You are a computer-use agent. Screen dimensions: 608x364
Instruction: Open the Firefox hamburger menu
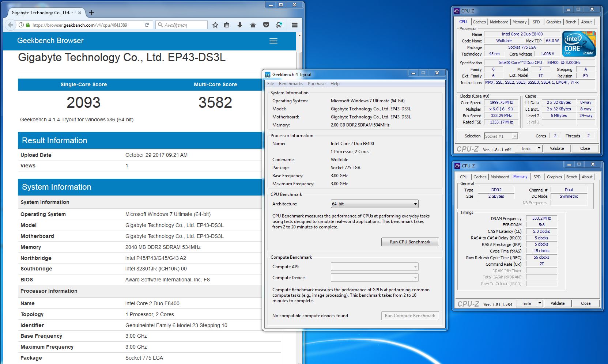click(x=295, y=25)
